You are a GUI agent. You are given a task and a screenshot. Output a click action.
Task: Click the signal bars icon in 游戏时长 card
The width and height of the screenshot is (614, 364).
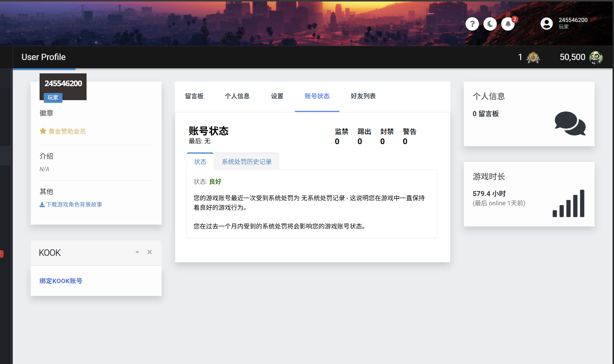[568, 204]
